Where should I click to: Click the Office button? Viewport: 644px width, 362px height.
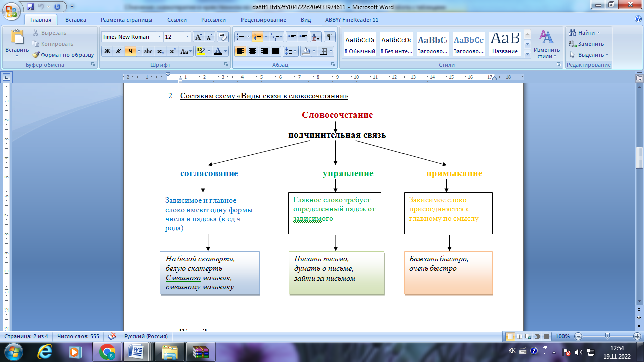tap(12, 11)
